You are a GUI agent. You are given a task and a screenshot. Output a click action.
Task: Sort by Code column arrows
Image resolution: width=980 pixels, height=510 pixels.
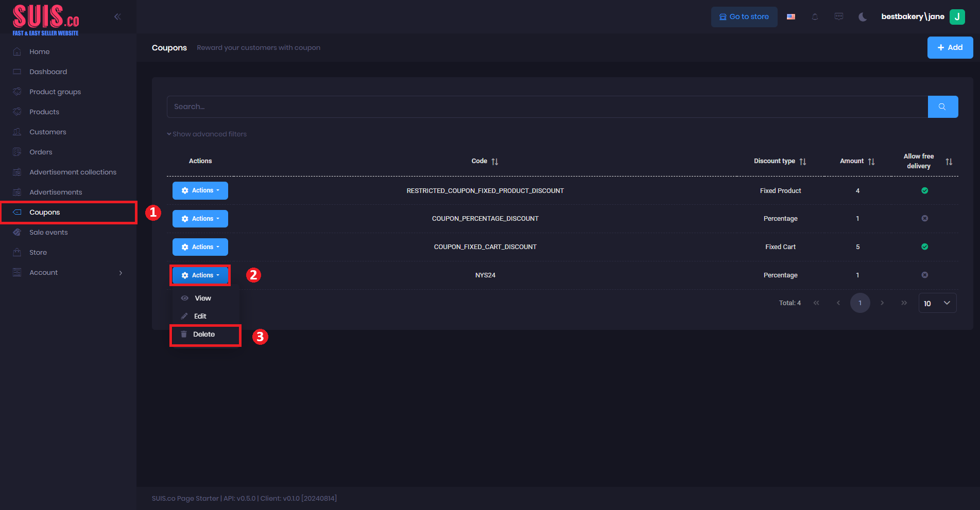coord(495,162)
